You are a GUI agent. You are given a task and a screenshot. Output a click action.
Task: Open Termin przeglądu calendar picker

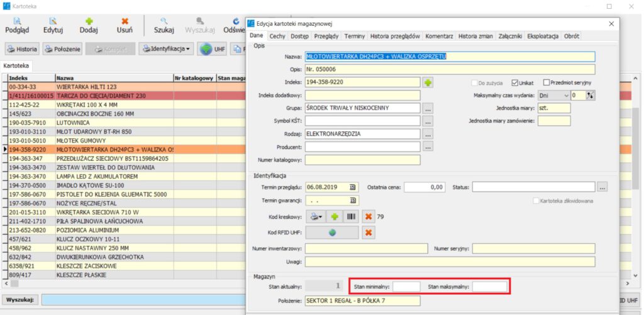[x=353, y=187]
